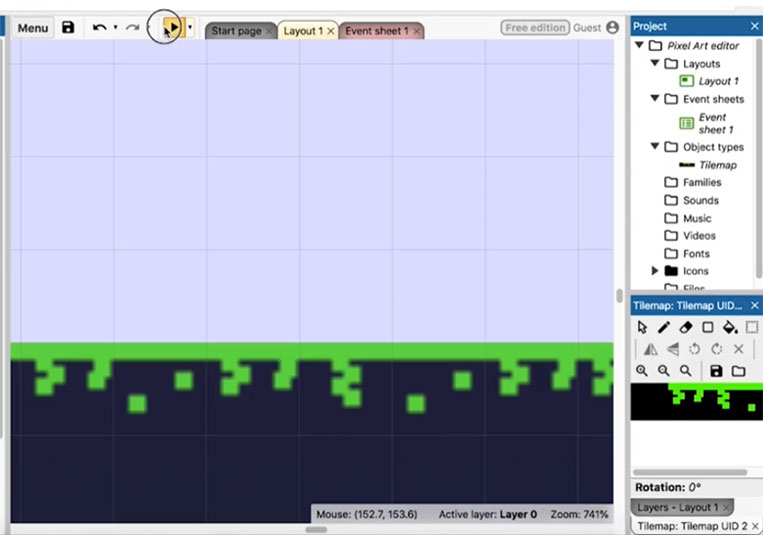Click the green Event sheet 1 icon
Screen dimensions: 763x541
pos(686,123)
